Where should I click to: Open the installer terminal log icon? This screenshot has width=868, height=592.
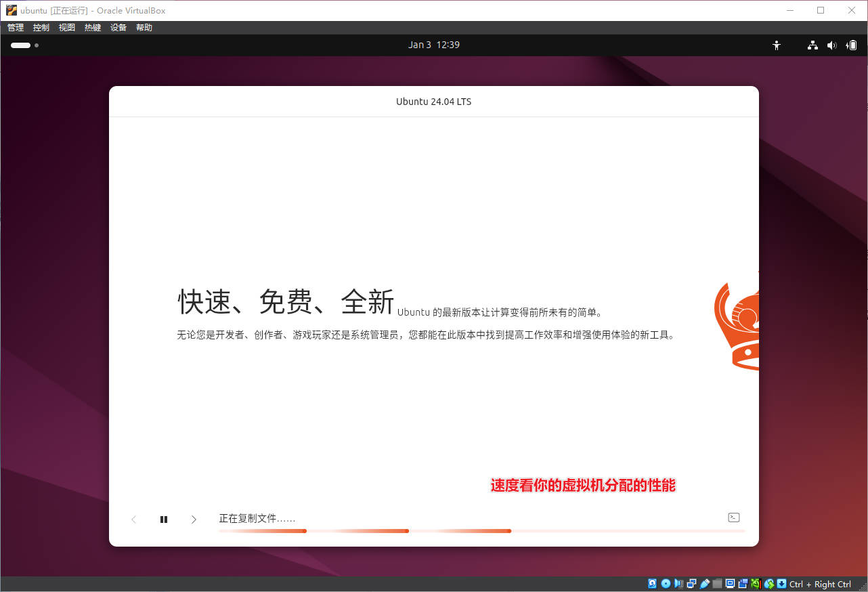733,517
